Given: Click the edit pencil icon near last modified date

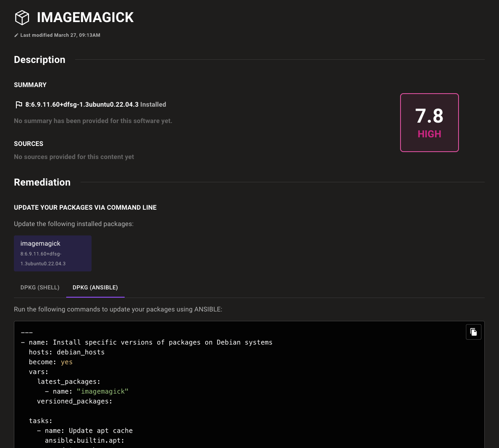Looking at the screenshot, I should [x=16, y=35].
